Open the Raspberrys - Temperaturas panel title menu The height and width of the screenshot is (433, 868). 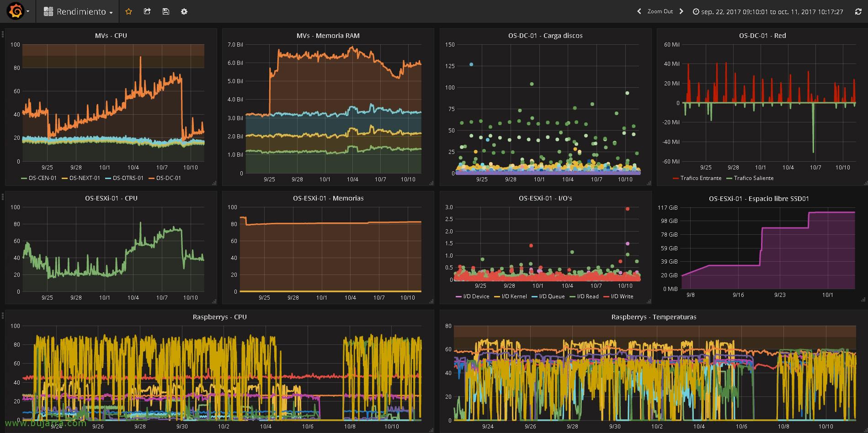[654, 317]
